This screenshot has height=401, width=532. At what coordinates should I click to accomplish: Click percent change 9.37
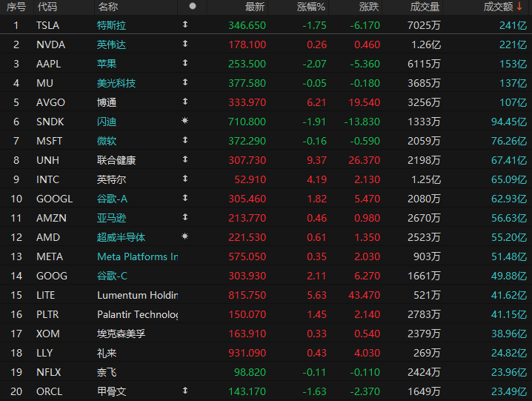[x=316, y=160]
